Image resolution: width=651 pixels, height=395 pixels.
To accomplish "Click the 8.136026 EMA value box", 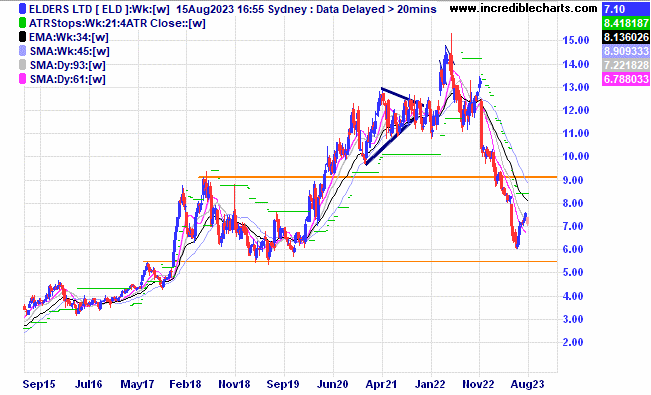I will coord(626,37).
